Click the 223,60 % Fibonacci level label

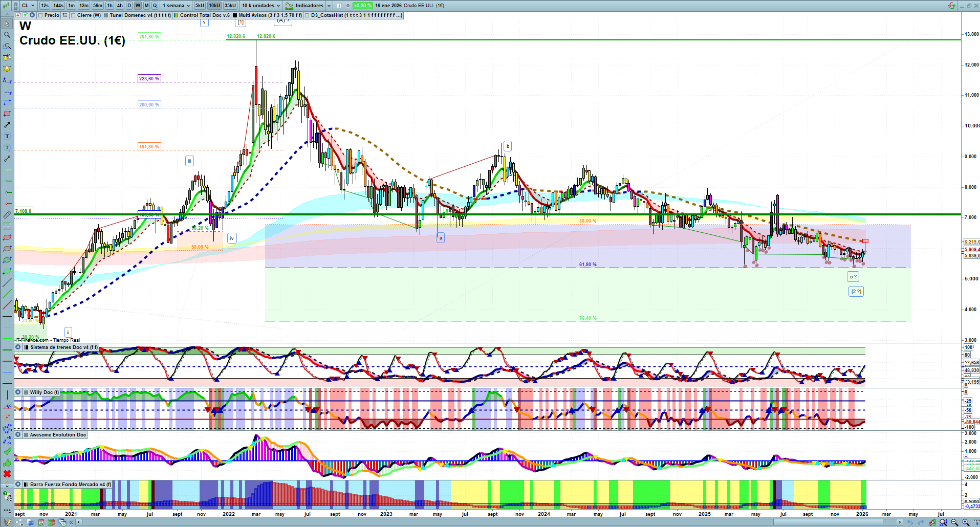149,79
